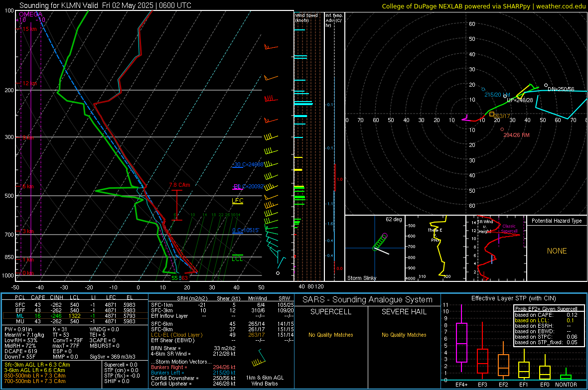Click the red Bunkers Right circle on hodograph
588x390 pixels.
point(502,130)
